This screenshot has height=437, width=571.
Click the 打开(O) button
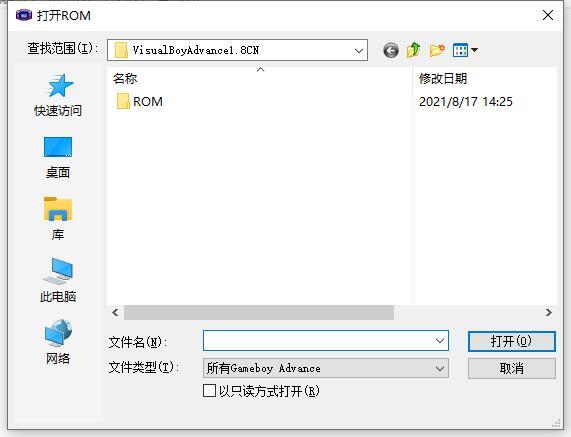click(x=512, y=341)
